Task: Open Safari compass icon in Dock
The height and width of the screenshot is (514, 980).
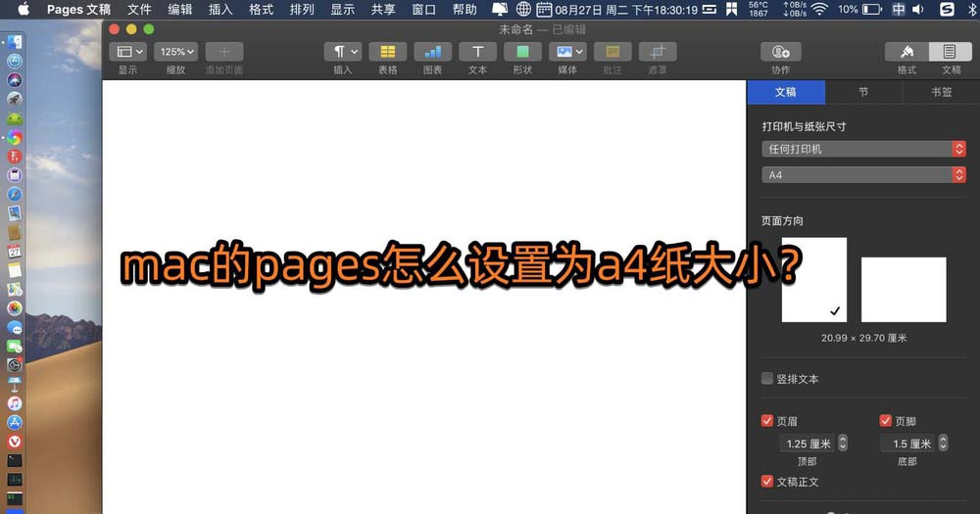Action: point(15,194)
